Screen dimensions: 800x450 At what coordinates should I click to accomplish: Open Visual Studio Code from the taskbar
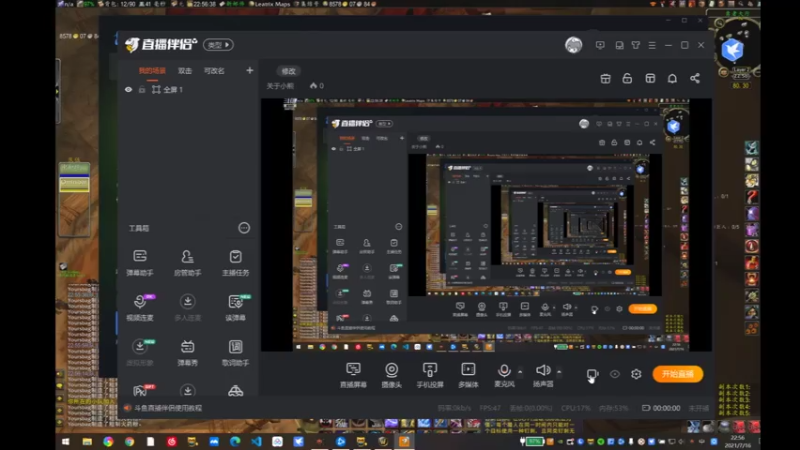[x=256, y=441]
